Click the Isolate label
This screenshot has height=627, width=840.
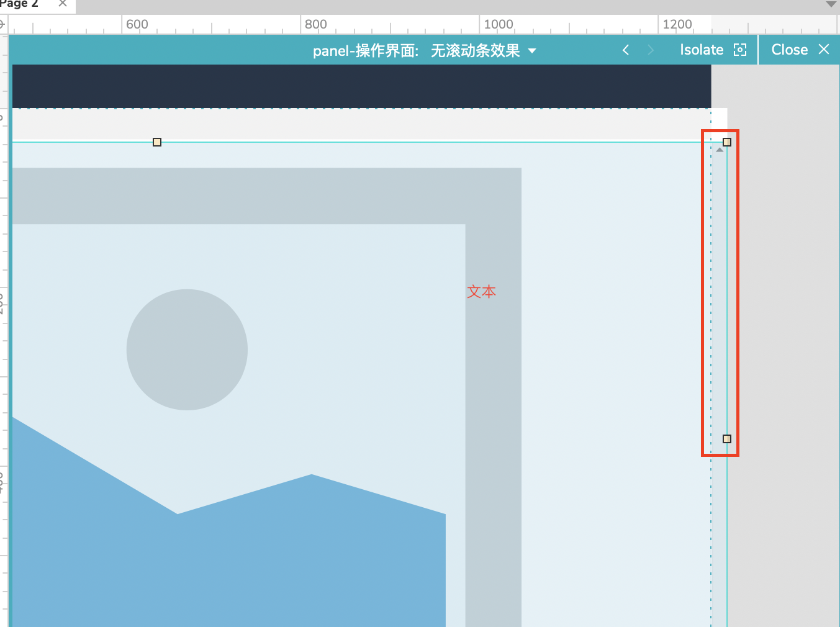coord(702,50)
